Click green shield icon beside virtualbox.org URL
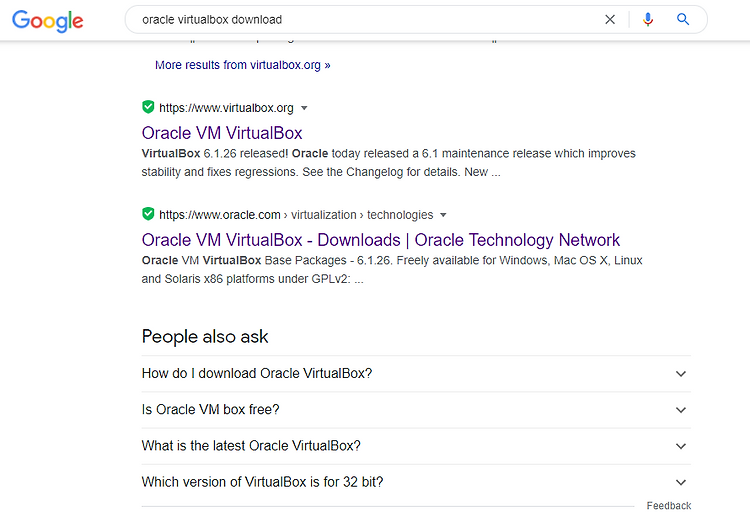The height and width of the screenshot is (527, 750). [148, 107]
